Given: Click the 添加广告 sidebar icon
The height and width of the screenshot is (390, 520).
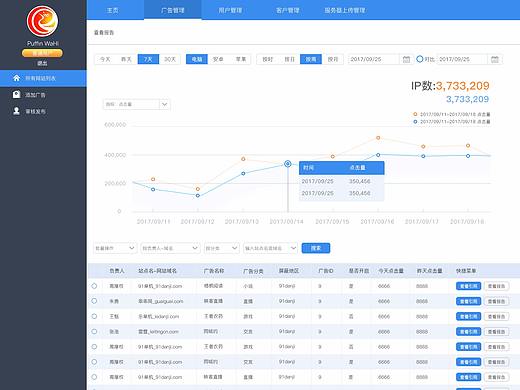Looking at the screenshot, I should pos(16,95).
